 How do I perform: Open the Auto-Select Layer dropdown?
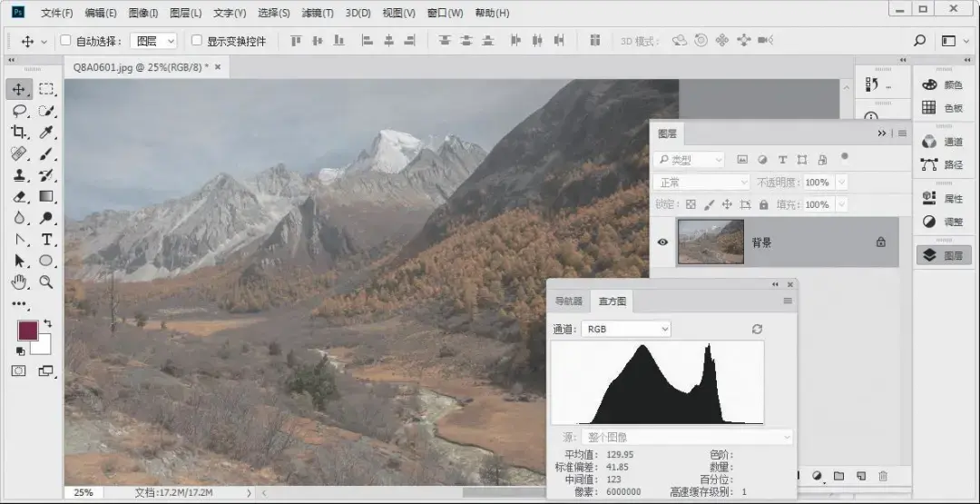click(x=153, y=41)
